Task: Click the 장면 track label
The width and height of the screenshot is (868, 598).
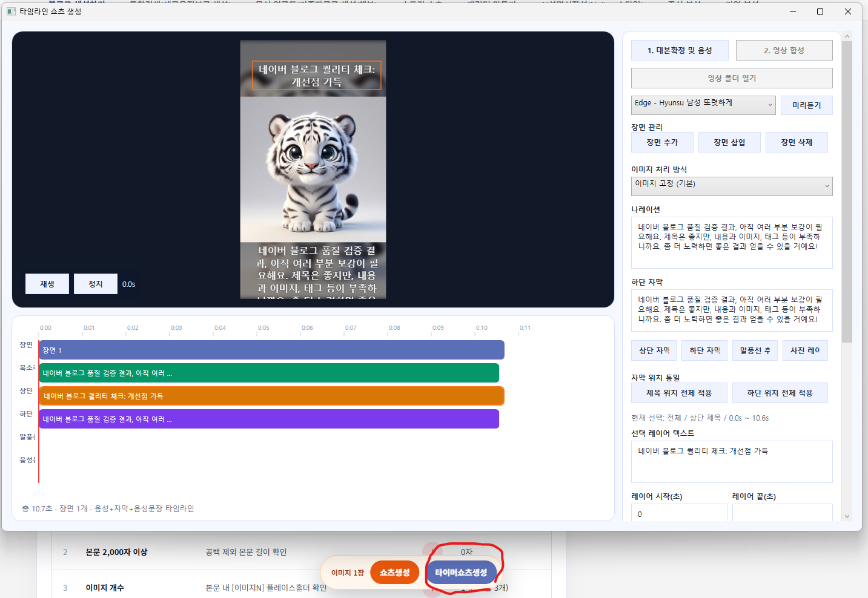Action: [x=26, y=345]
